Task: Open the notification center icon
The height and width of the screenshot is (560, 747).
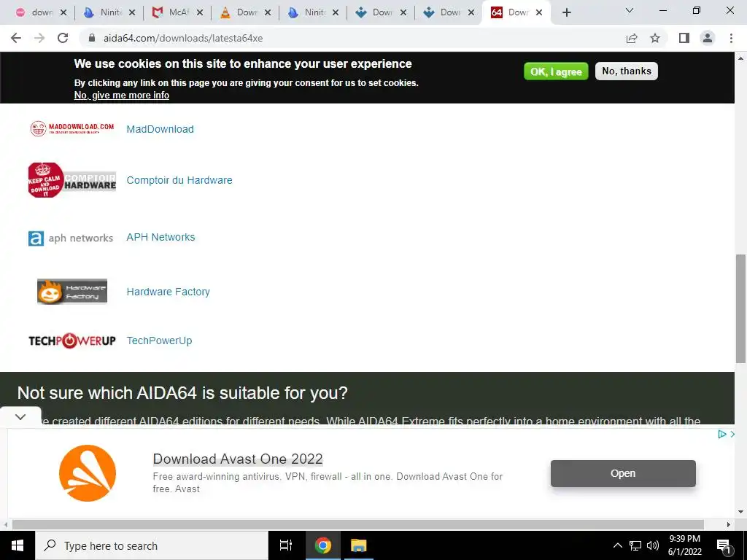Action: 724,546
